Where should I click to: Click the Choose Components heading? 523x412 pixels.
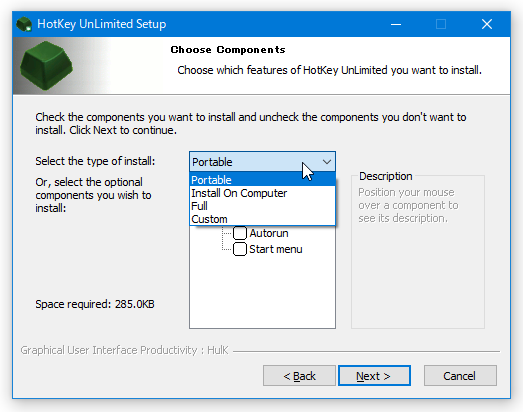coord(228,50)
